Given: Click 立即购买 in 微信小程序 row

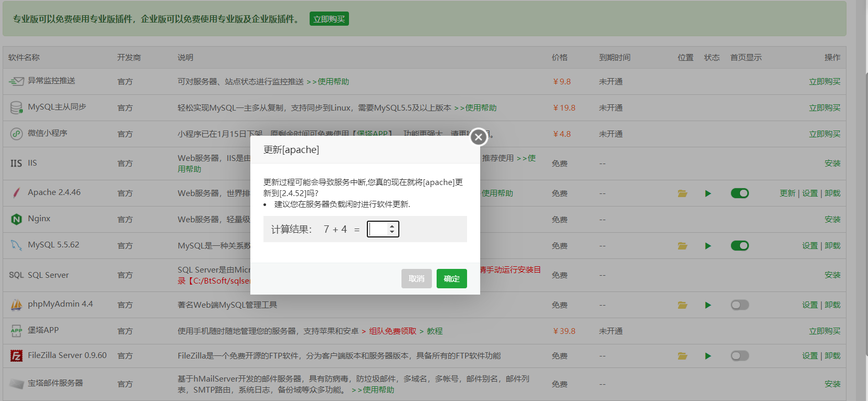Looking at the screenshot, I should (824, 134).
